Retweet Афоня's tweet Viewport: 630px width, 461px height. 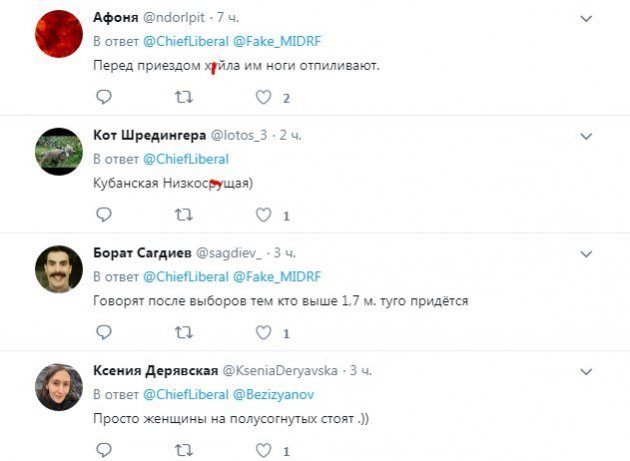184,97
